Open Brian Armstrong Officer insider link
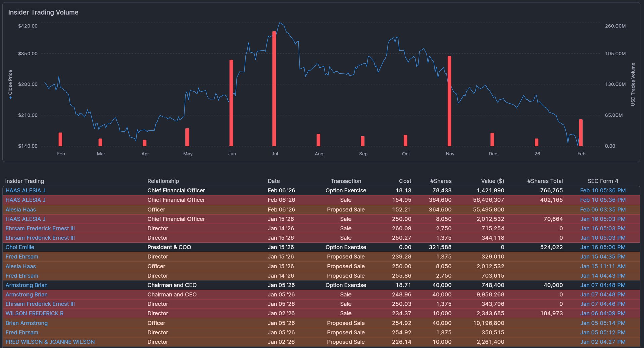The image size is (644, 348). [26, 323]
